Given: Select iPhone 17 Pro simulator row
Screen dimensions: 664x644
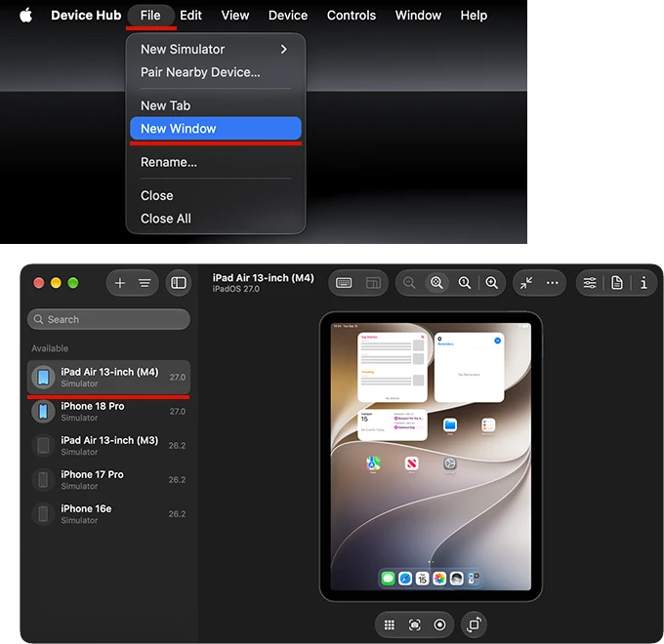Looking at the screenshot, I should (x=108, y=480).
